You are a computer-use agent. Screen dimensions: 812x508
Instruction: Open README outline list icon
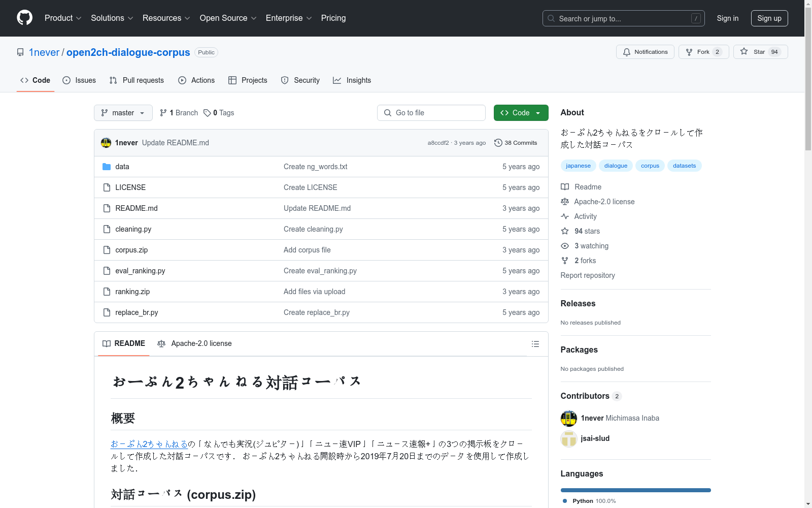[x=535, y=344]
